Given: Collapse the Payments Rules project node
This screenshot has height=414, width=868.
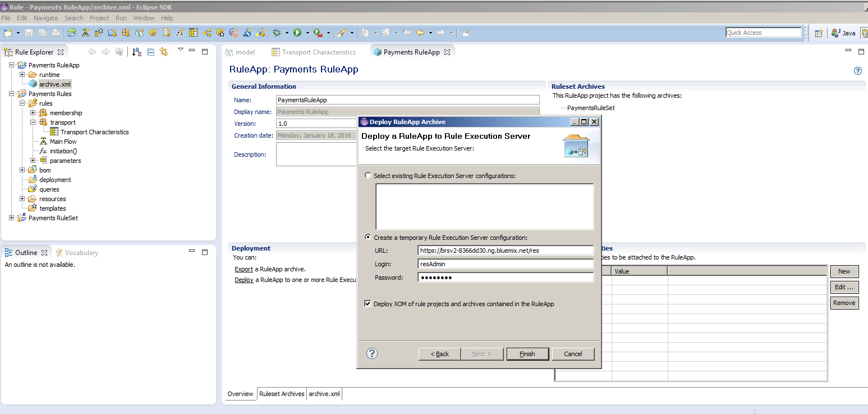Looking at the screenshot, I should (12, 94).
